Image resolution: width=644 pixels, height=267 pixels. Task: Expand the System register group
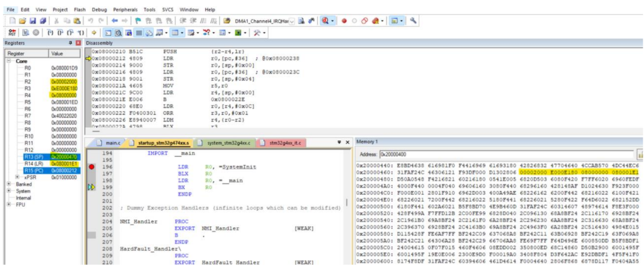[8, 191]
